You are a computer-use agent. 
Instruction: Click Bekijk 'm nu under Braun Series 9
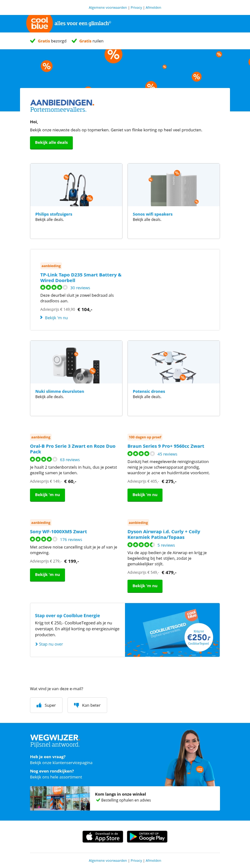[145, 495]
